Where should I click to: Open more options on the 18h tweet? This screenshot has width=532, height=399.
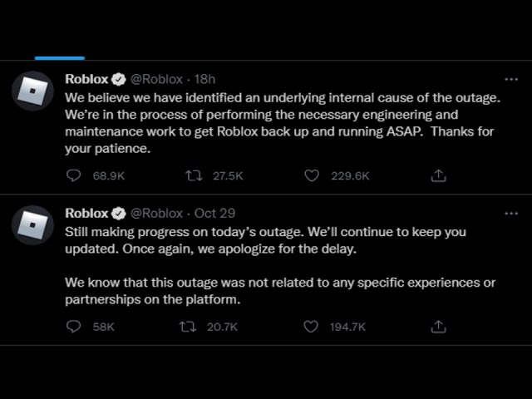[x=511, y=80]
